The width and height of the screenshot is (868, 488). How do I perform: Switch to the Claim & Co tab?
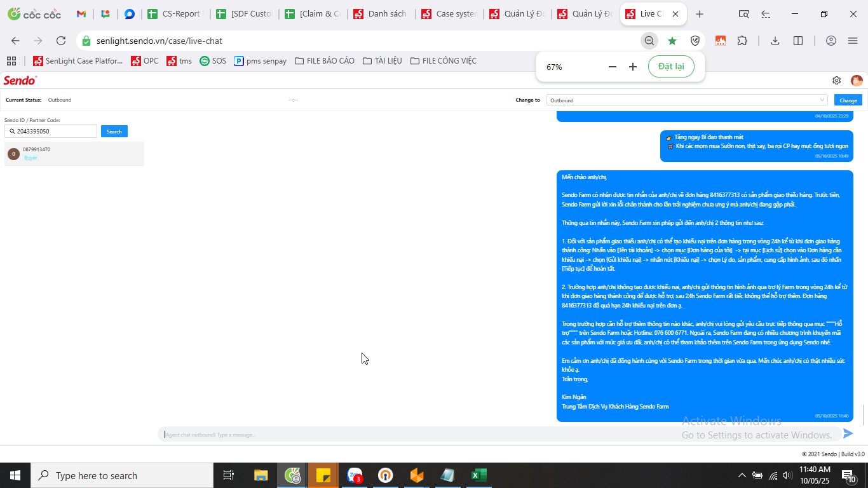(312, 14)
